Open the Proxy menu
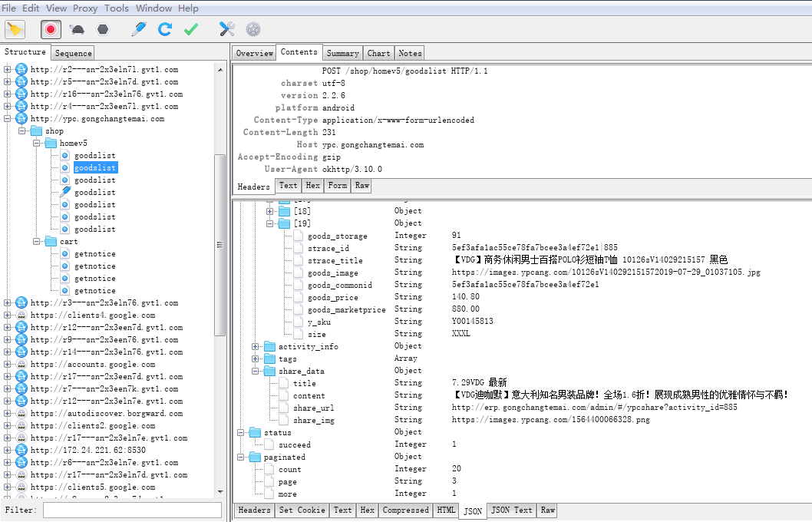Viewport: 812px width, 522px height. tap(85, 8)
